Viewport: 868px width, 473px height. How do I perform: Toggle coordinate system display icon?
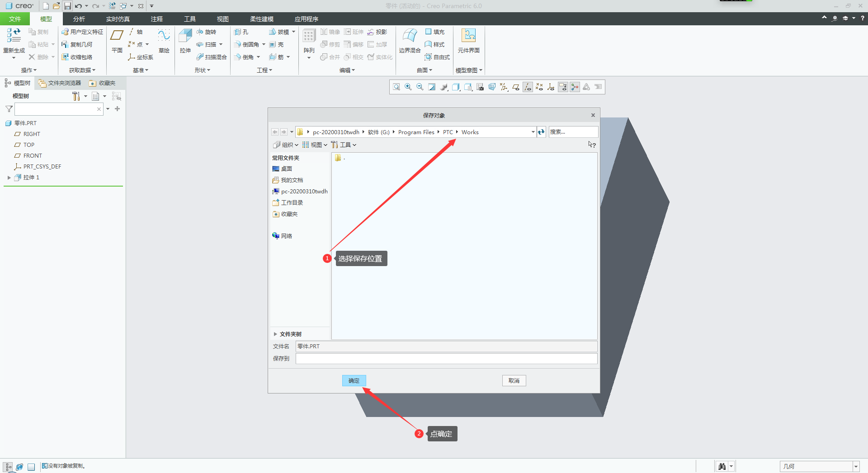pos(551,87)
